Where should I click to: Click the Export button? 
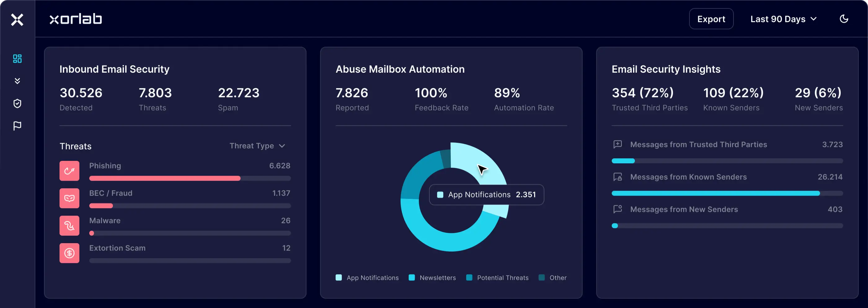[x=711, y=19]
